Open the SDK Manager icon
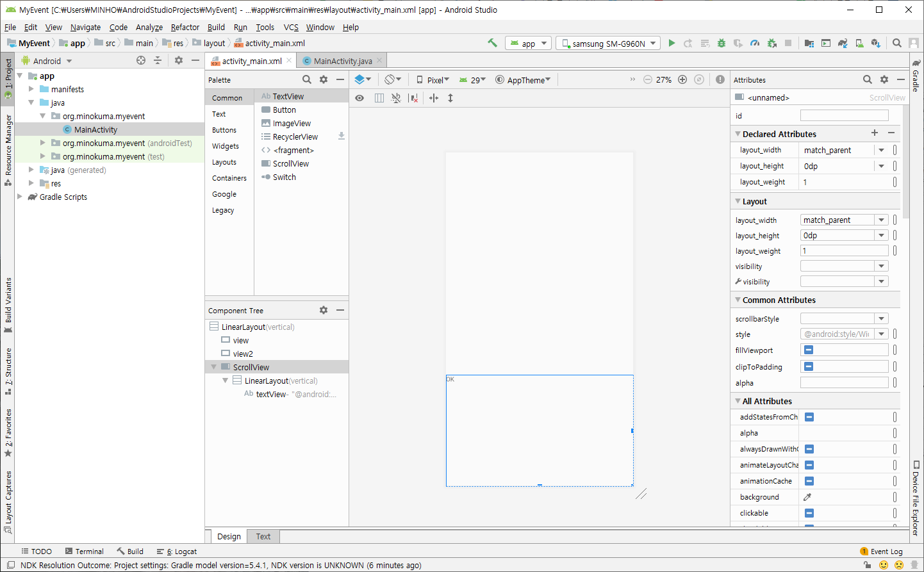The height and width of the screenshot is (572, 924). point(876,43)
